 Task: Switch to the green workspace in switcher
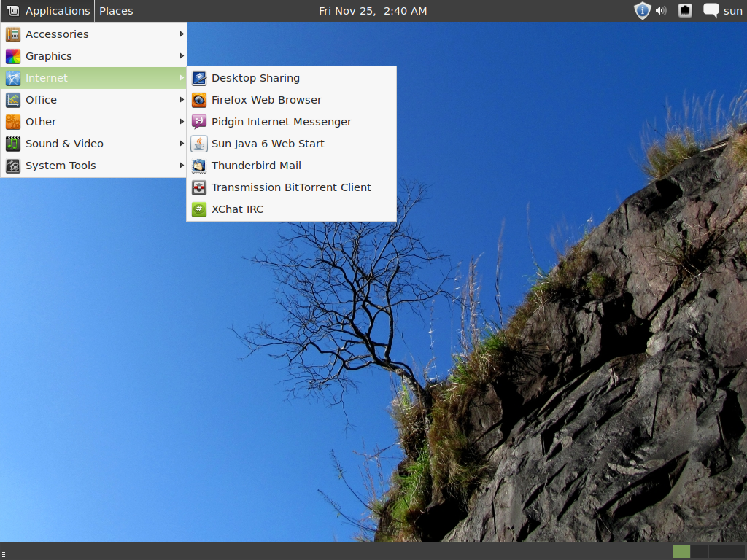(x=680, y=551)
